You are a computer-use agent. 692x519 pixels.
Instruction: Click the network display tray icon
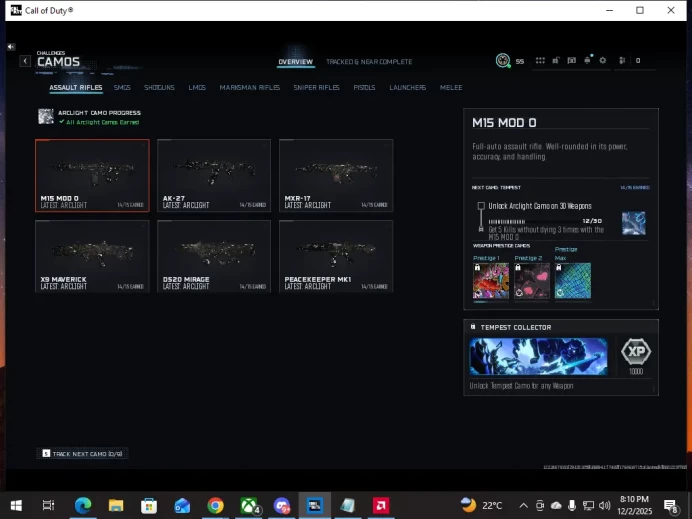(x=588, y=505)
